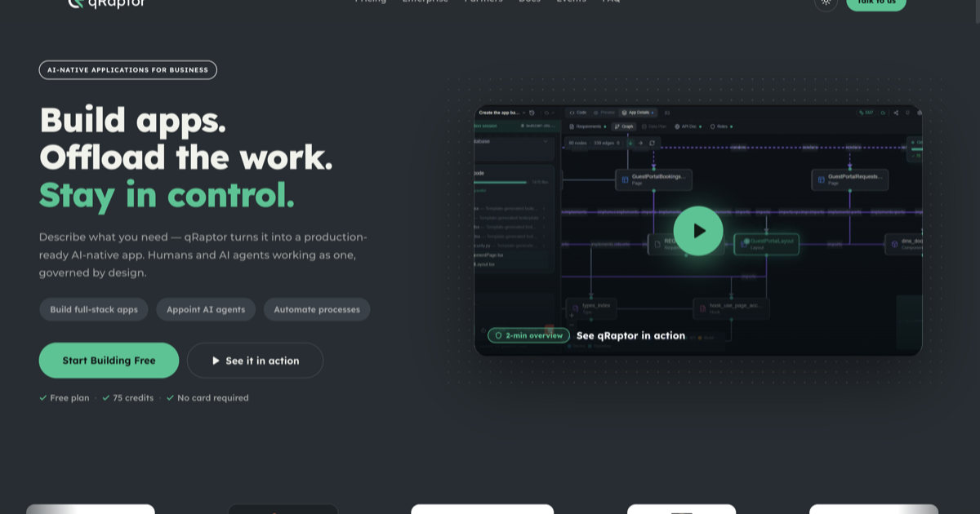
Task: Select the Automate processes chip
Action: [317, 309]
